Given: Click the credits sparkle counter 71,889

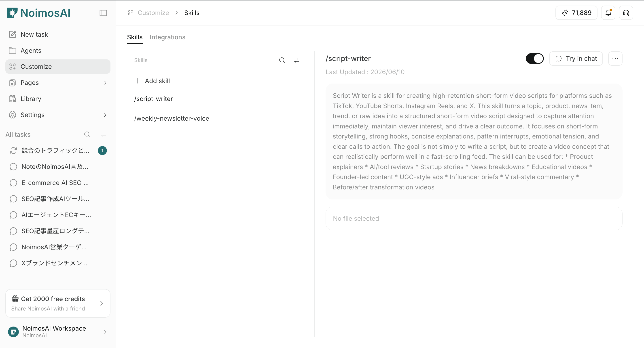Looking at the screenshot, I should pos(576,13).
